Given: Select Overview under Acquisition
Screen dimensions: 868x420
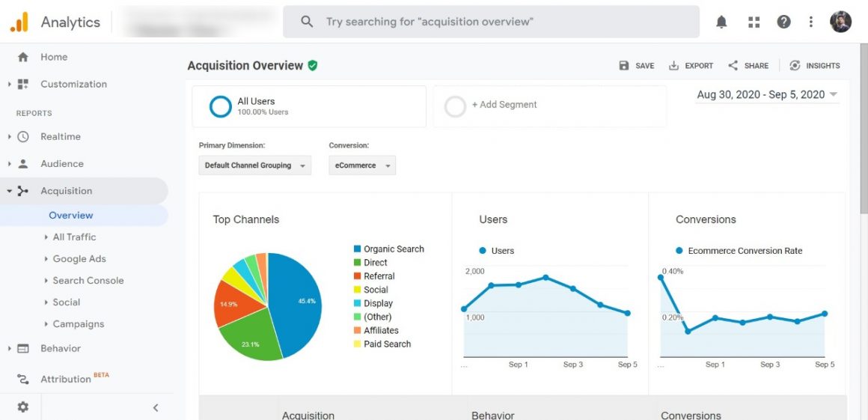Looking at the screenshot, I should (71, 216).
